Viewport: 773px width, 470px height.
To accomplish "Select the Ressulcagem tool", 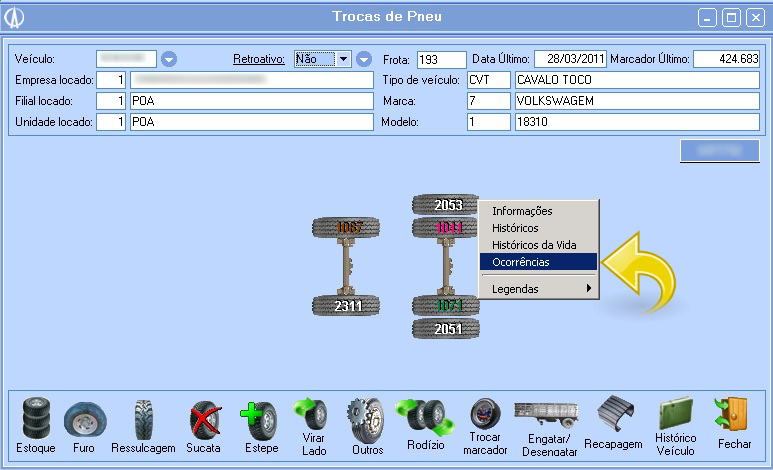I will 143,420.
